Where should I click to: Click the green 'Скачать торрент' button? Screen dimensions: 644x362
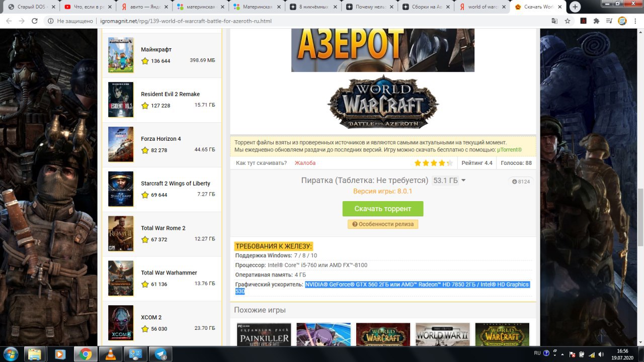point(383,209)
